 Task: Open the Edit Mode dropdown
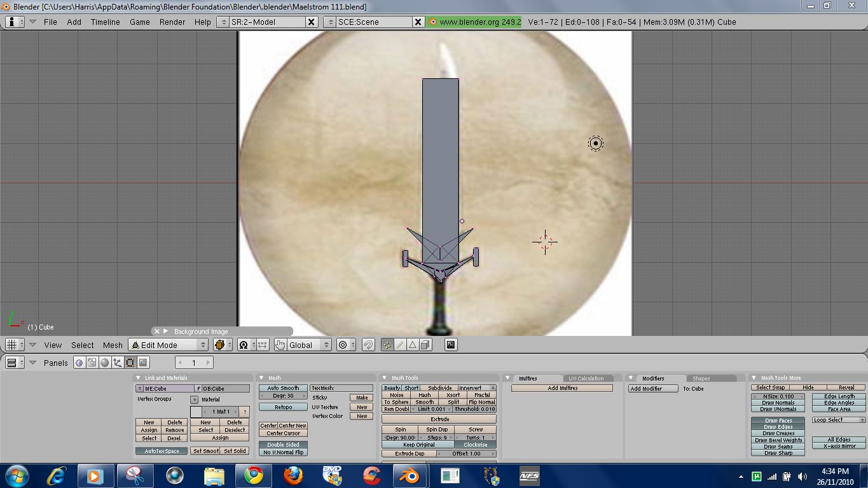(x=168, y=345)
